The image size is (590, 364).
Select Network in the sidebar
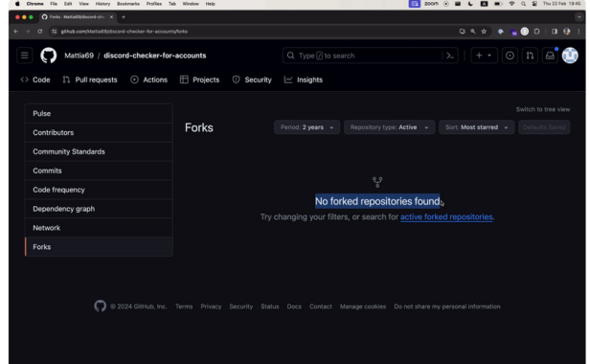pos(99,228)
